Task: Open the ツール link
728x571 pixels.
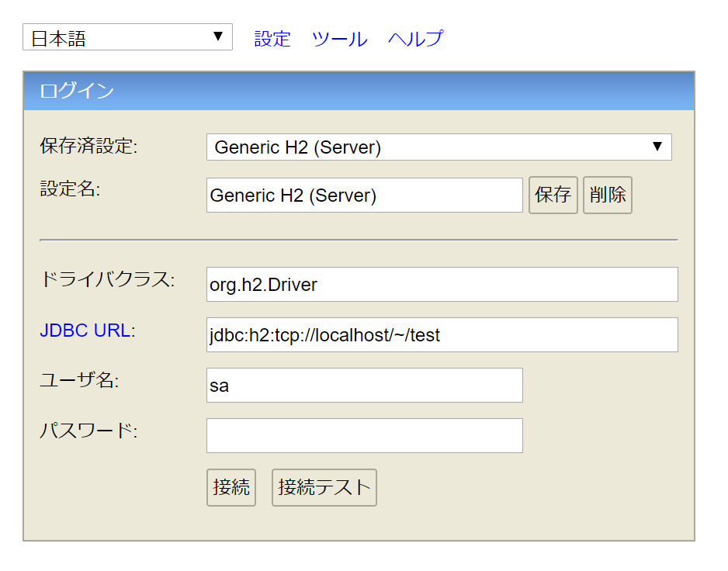Action: point(339,39)
